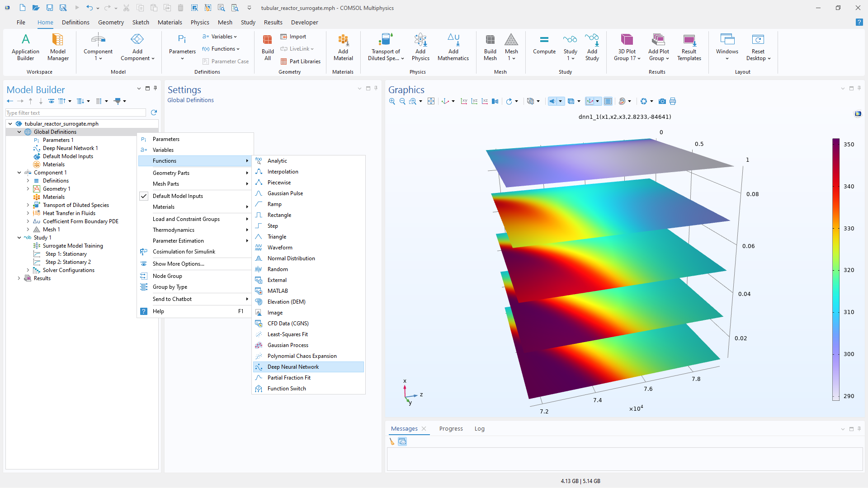The image size is (868, 488).
Task: Refresh the Model Builder filter
Action: point(154,113)
